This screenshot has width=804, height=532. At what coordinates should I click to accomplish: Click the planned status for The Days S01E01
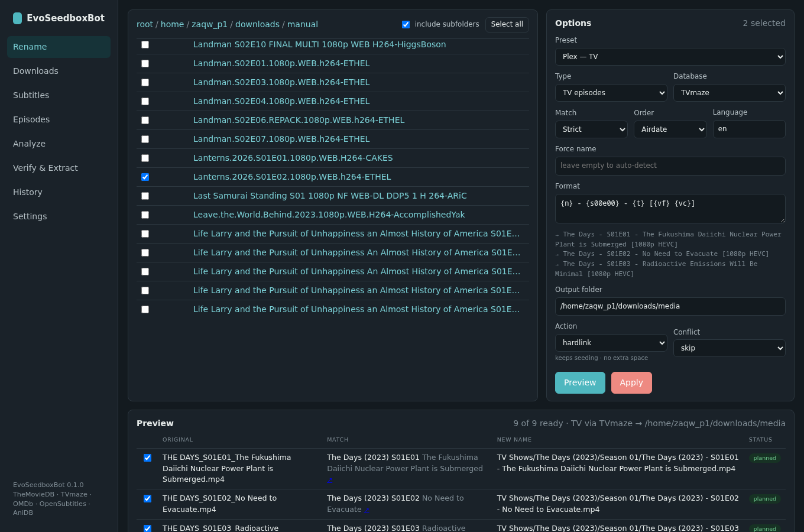pyautogui.click(x=764, y=458)
